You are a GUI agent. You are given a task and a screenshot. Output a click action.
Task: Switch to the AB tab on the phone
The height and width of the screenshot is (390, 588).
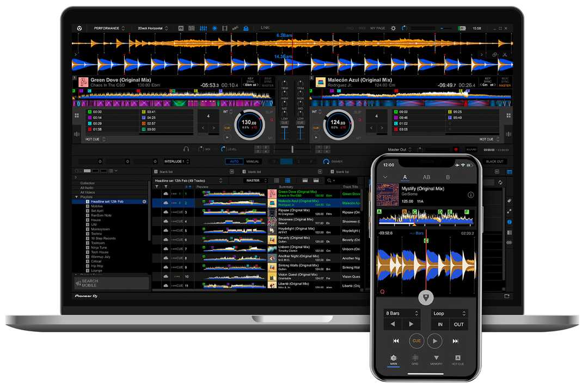426,177
